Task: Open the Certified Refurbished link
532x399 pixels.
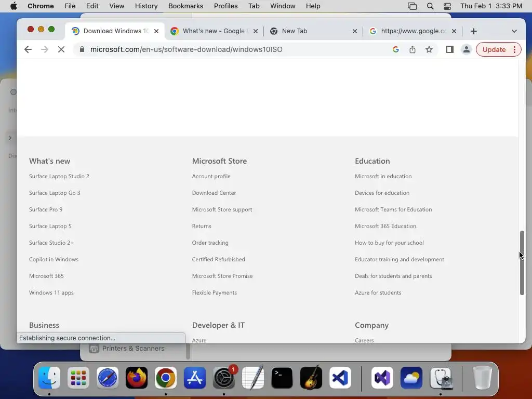Action: (218, 259)
